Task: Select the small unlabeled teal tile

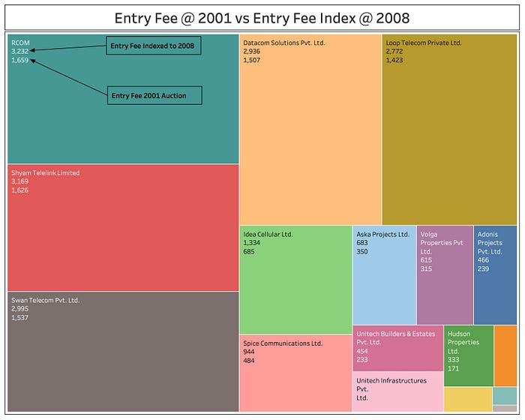Action: [505, 396]
